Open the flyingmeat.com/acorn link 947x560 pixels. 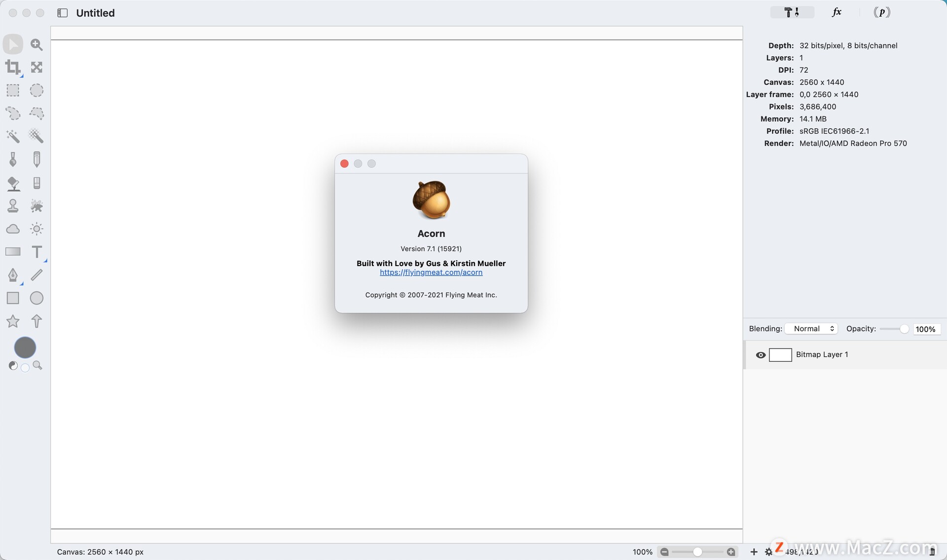pos(431,272)
